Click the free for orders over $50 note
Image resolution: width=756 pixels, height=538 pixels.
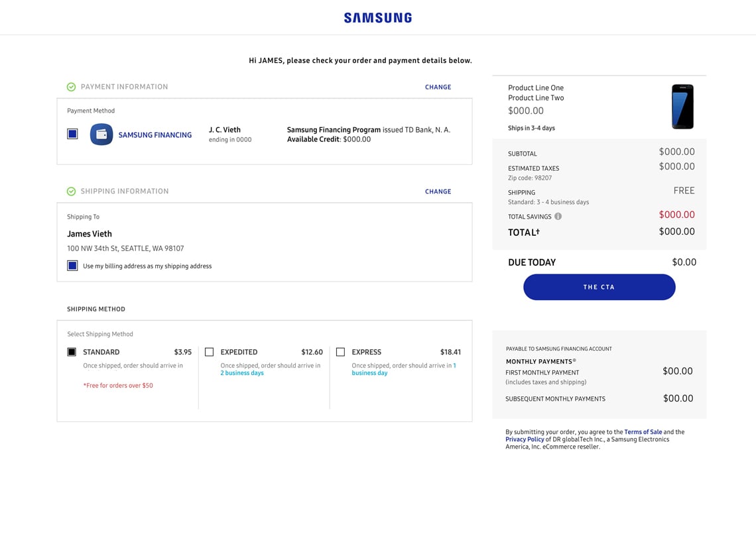click(x=118, y=386)
